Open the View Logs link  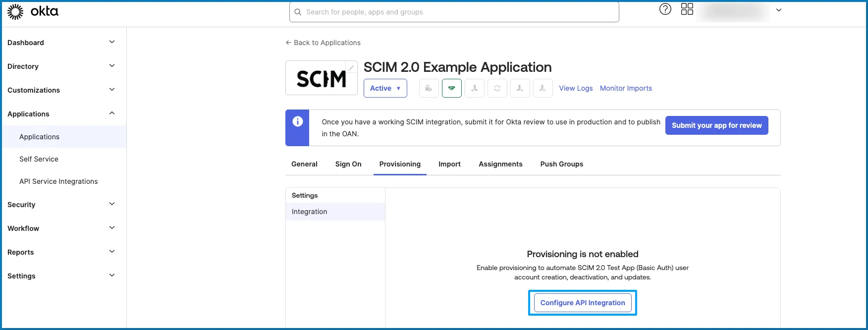coord(576,88)
